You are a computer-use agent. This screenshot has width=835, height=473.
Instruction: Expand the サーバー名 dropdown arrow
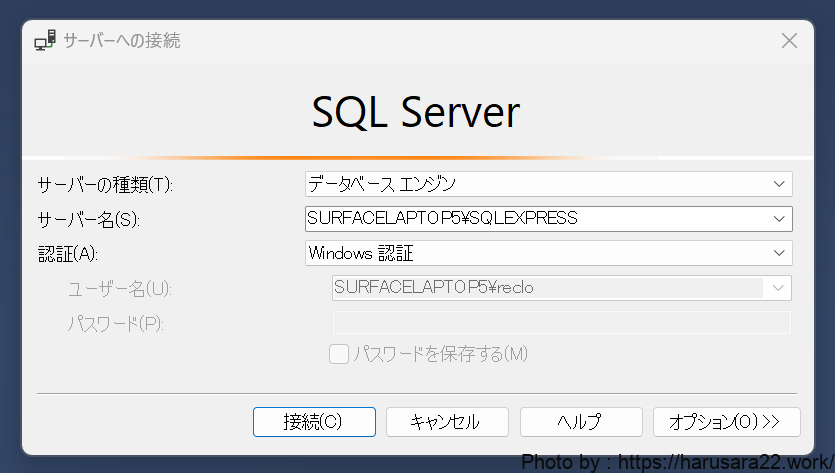pyautogui.click(x=778, y=218)
